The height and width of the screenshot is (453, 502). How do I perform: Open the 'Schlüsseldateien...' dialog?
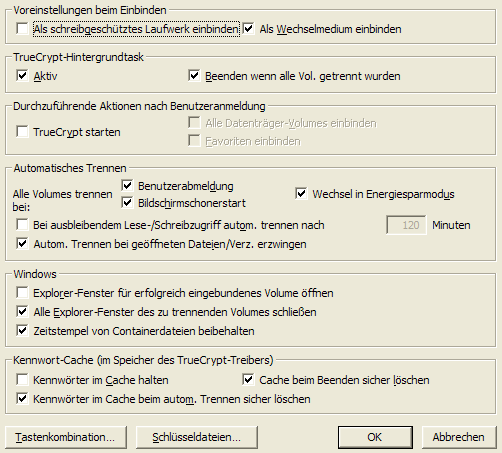[x=197, y=437]
